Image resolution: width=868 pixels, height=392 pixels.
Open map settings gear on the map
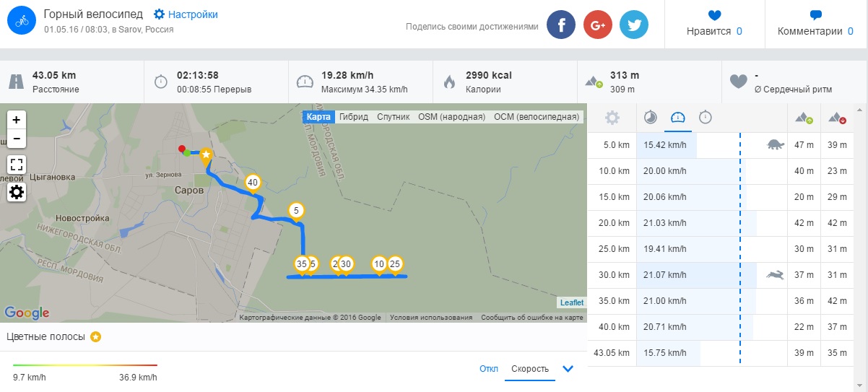point(17,192)
